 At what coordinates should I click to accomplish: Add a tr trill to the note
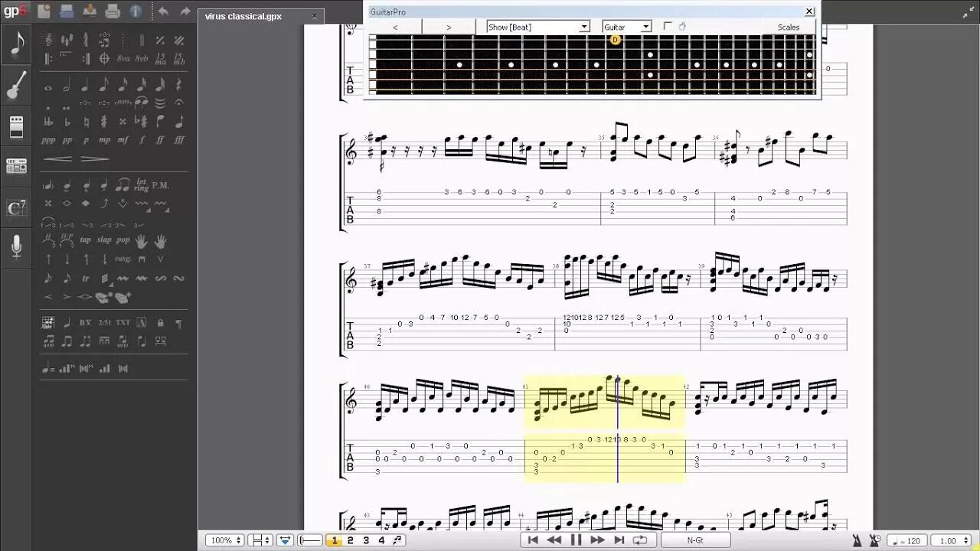tap(85, 279)
